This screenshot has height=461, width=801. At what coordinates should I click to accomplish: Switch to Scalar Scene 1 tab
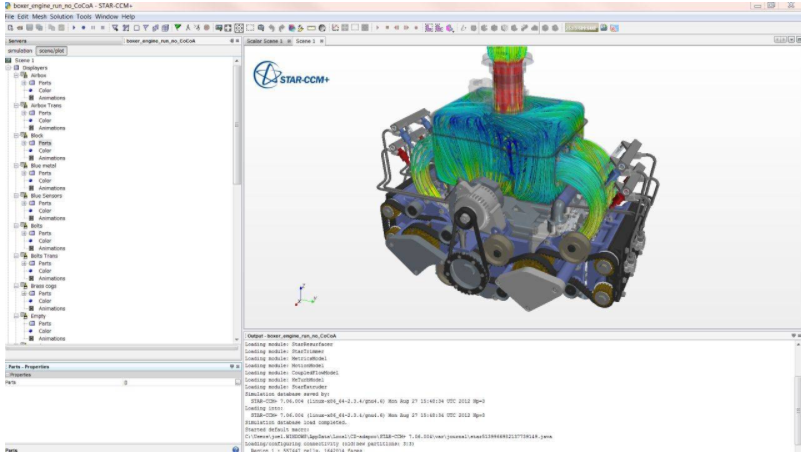[265, 41]
